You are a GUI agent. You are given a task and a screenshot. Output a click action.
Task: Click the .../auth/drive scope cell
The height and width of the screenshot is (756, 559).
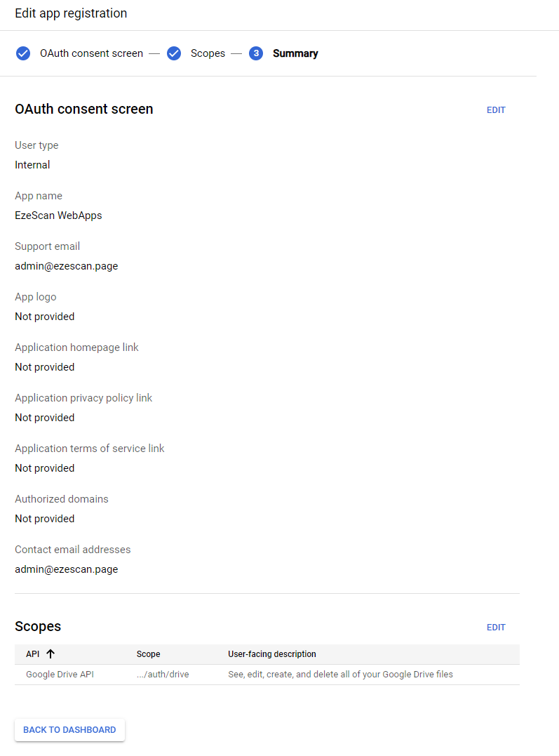click(163, 675)
